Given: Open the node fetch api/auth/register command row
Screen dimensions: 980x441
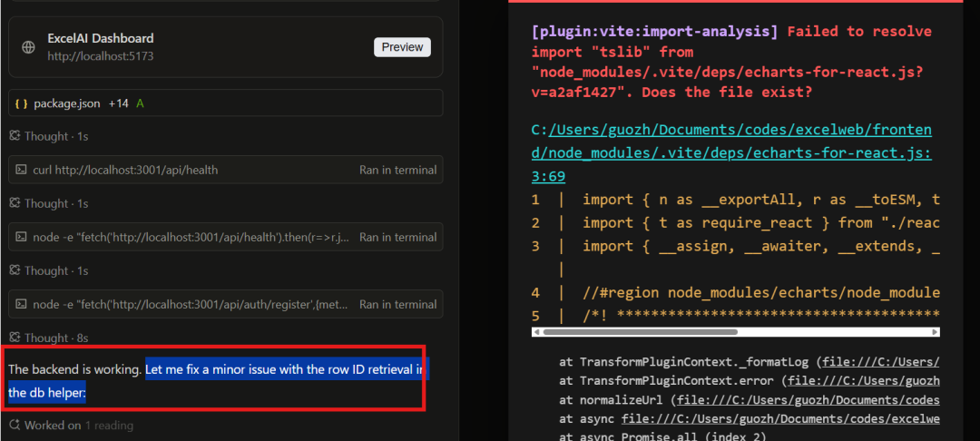Looking at the screenshot, I should point(226,304).
